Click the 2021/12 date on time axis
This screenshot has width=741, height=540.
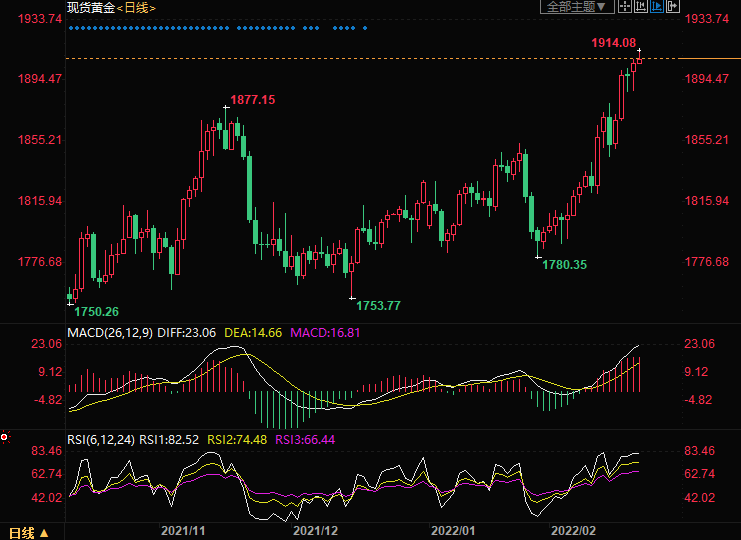(317, 530)
